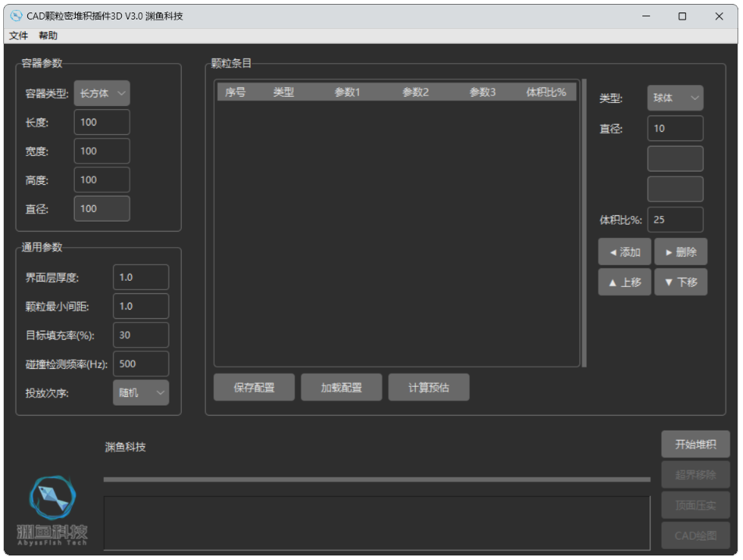Image resolution: width=743 pixels, height=560 pixels.
Task: Click the 高度 input field
Action: tap(102, 180)
